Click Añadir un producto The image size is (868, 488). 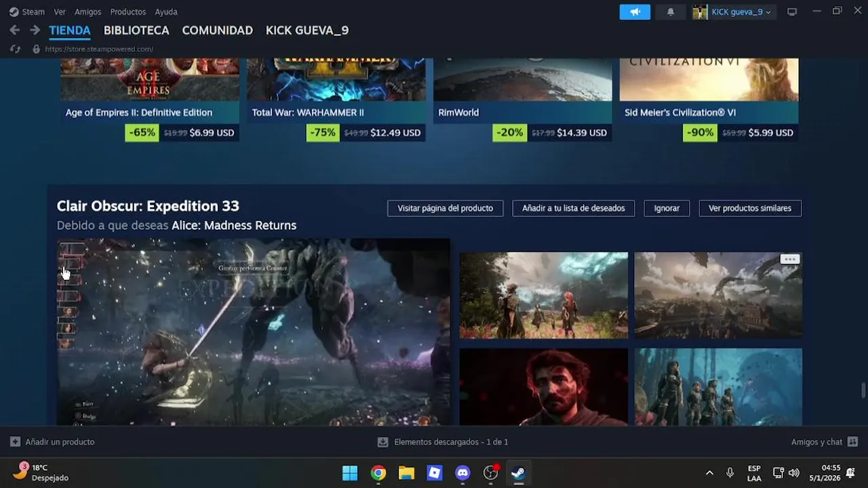point(60,442)
